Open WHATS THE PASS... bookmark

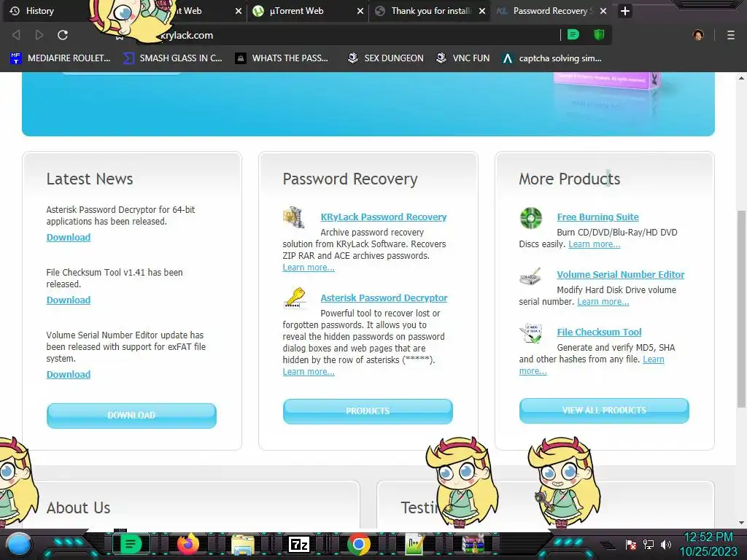point(282,58)
